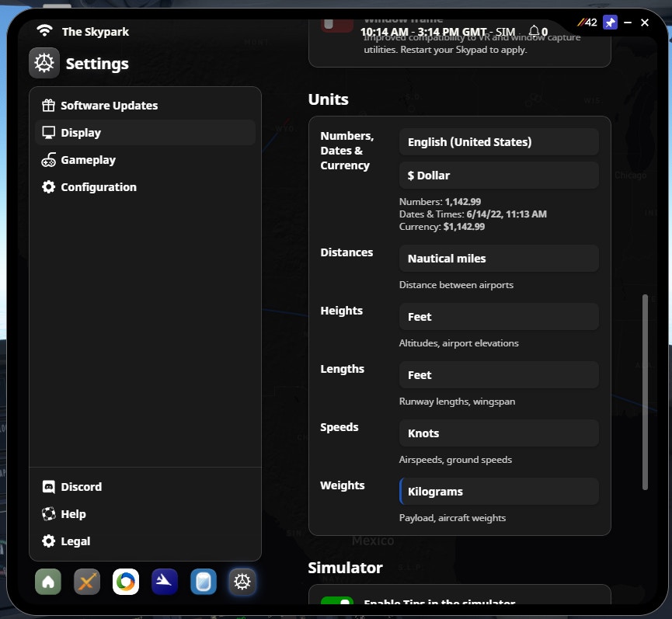This screenshot has height=619, width=672.
Task: Toggle the red Window frame switch
Action: point(338,25)
